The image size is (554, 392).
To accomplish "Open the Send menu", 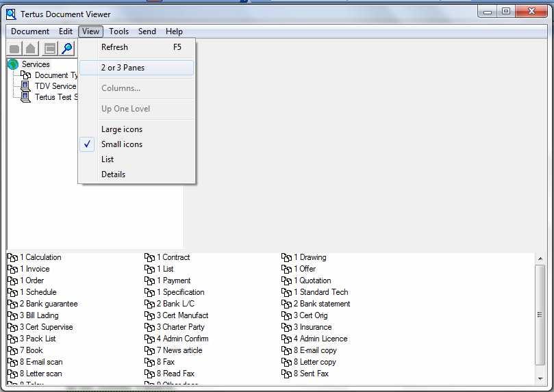I will click(x=147, y=31).
